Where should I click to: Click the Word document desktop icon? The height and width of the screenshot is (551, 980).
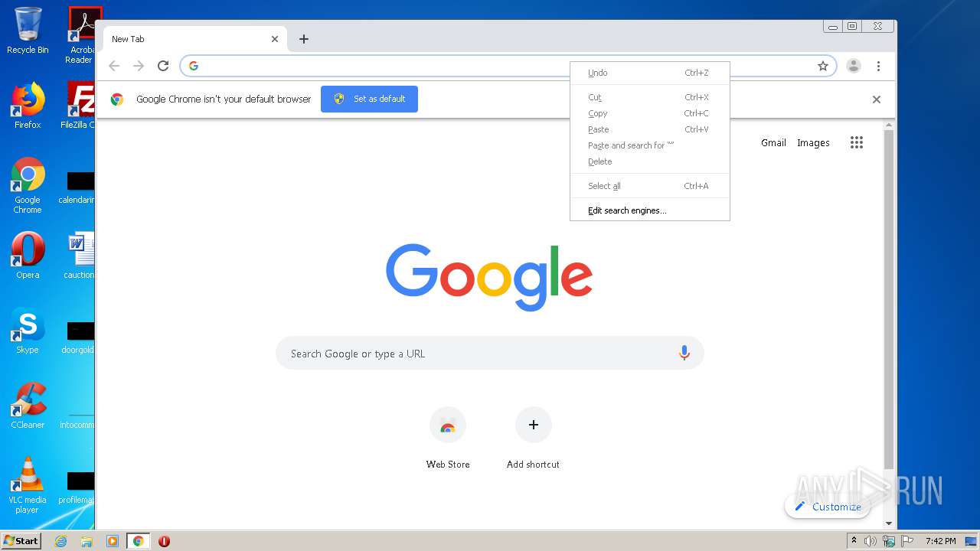[80, 256]
